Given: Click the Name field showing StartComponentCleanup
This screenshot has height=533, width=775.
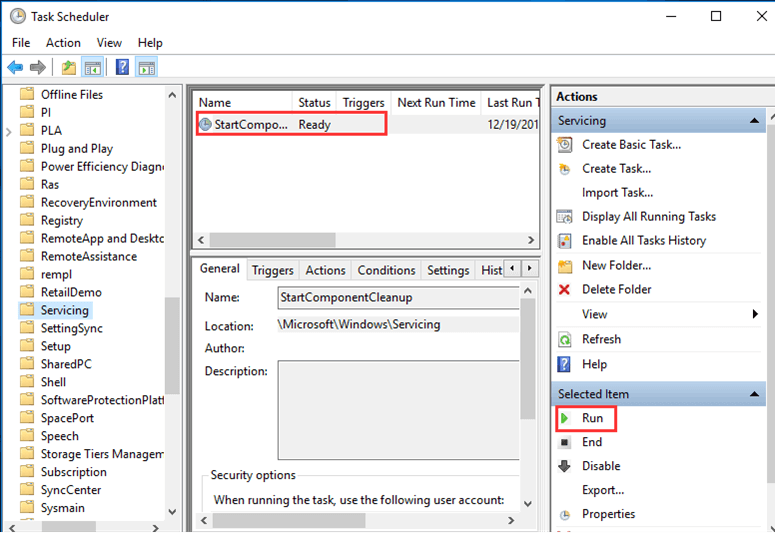Looking at the screenshot, I should coord(398,298).
